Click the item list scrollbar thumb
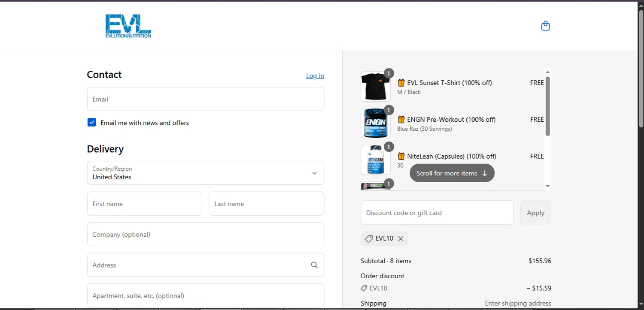644x310 pixels. coord(547,106)
